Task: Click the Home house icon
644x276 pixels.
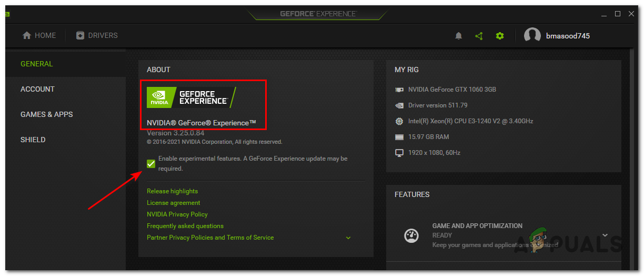Action: [x=27, y=35]
